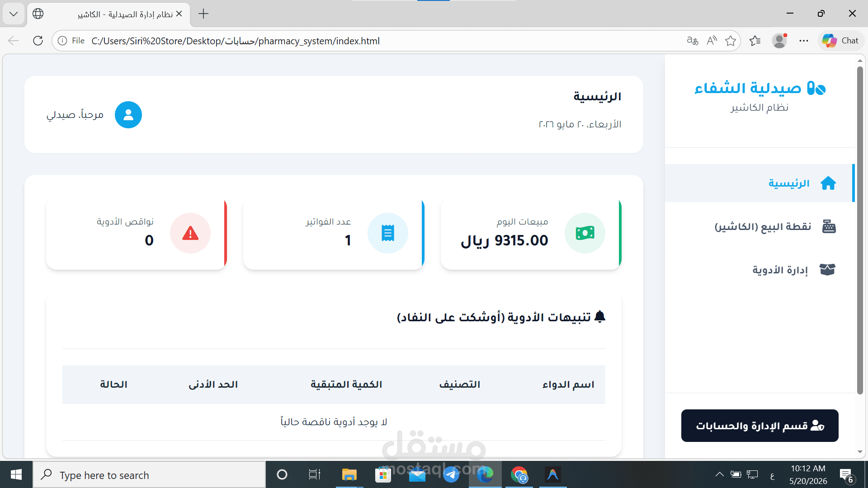868x488 pixels.
Task: Show hidden system tray icons
Action: point(719,474)
